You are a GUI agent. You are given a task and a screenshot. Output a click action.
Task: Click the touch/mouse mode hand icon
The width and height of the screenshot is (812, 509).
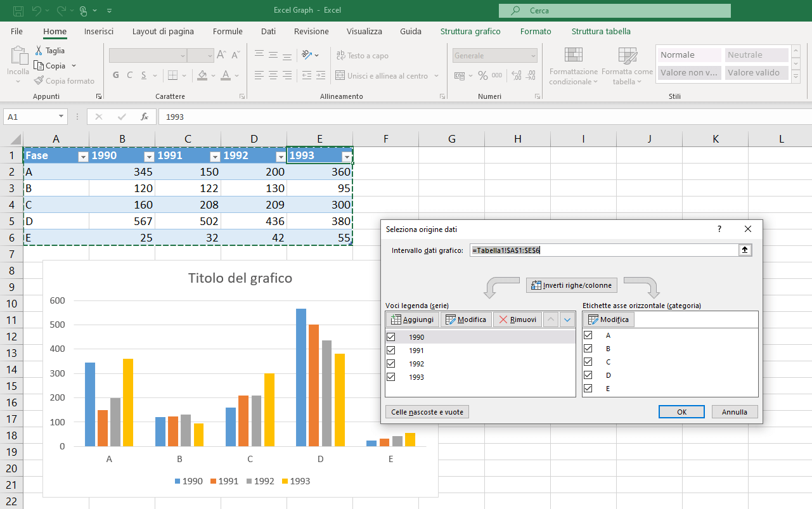[83, 10]
